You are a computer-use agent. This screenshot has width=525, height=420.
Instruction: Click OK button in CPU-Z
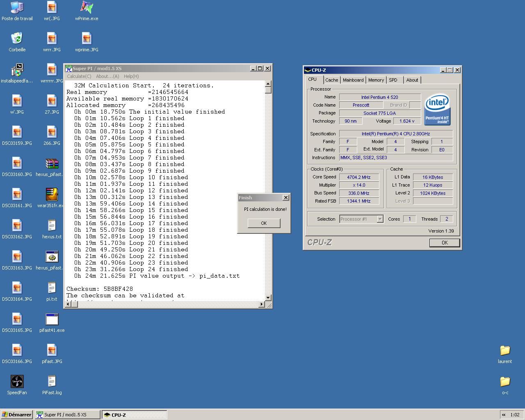(445, 243)
